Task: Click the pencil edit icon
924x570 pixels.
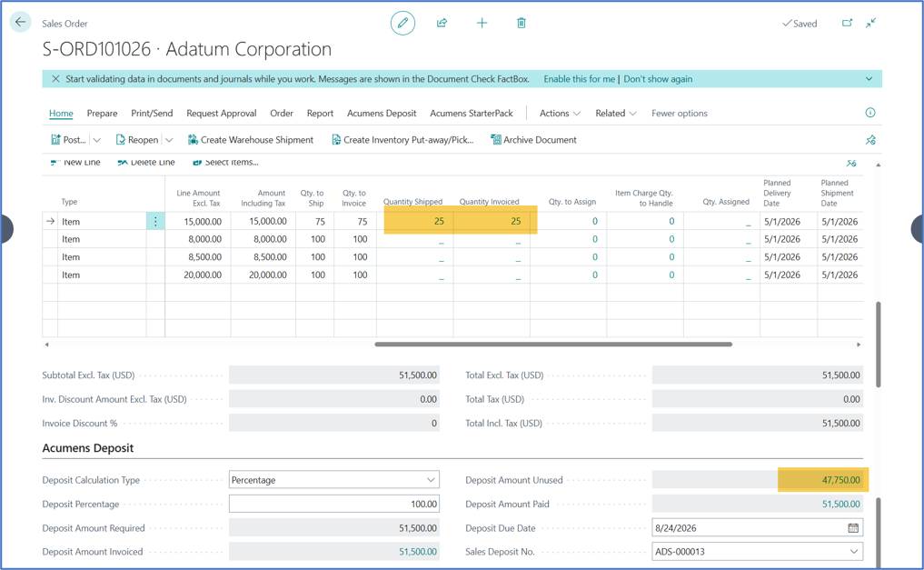Action: [402, 23]
